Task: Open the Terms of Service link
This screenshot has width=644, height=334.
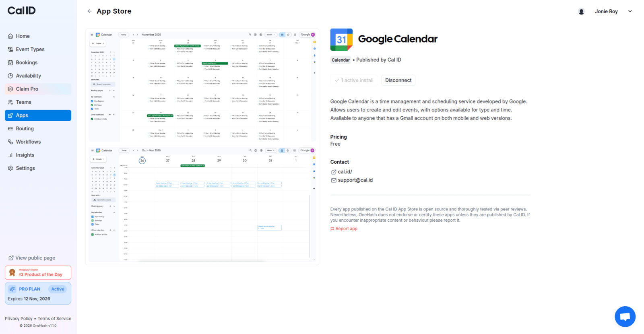Action: point(54,319)
